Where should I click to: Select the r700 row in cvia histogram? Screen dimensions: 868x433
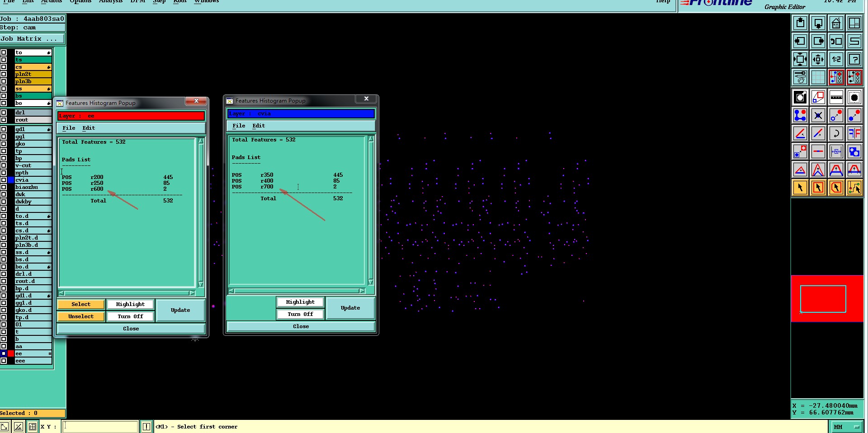[288, 187]
